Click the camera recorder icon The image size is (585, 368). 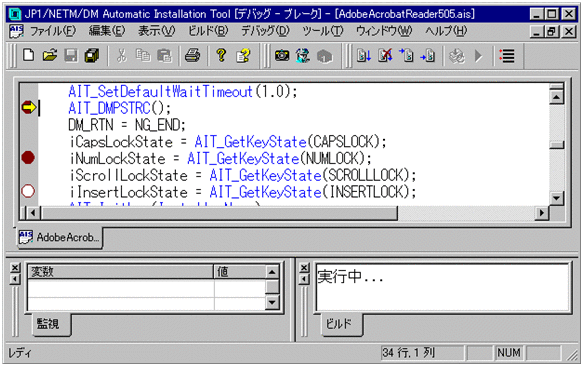click(x=282, y=56)
